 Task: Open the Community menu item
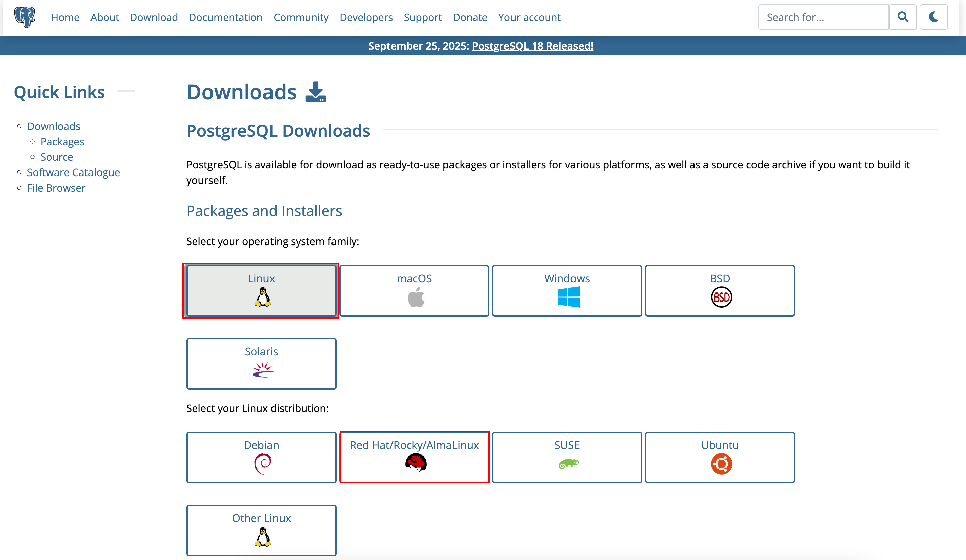[301, 18]
